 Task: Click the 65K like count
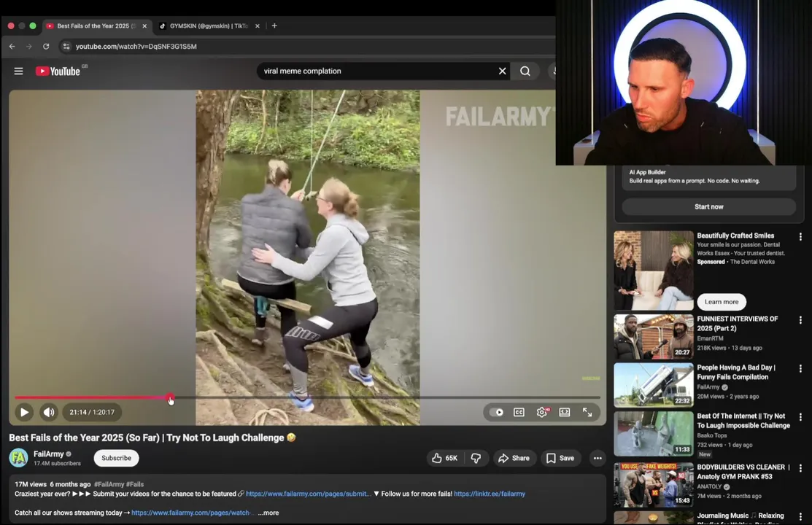tap(452, 458)
